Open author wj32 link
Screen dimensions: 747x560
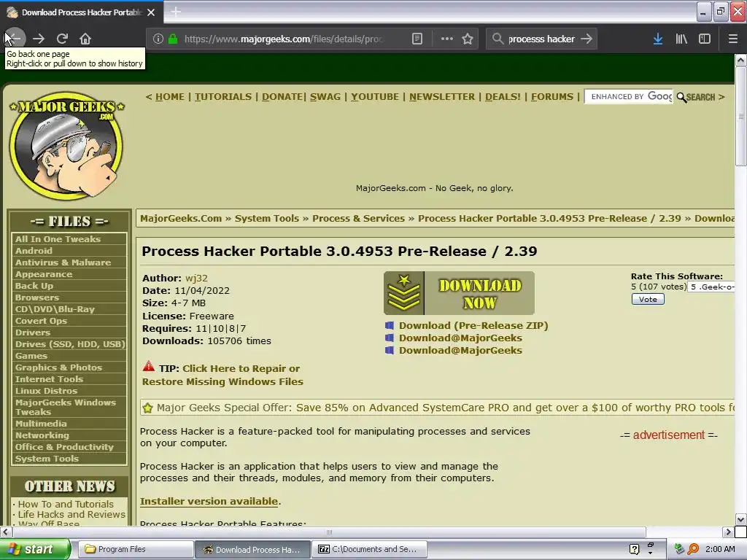196,278
